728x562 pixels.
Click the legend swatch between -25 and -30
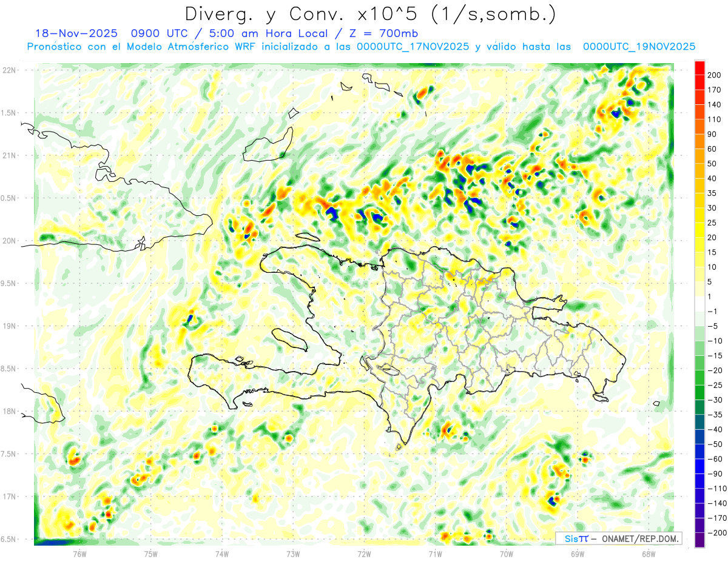click(x=699, y=392)
